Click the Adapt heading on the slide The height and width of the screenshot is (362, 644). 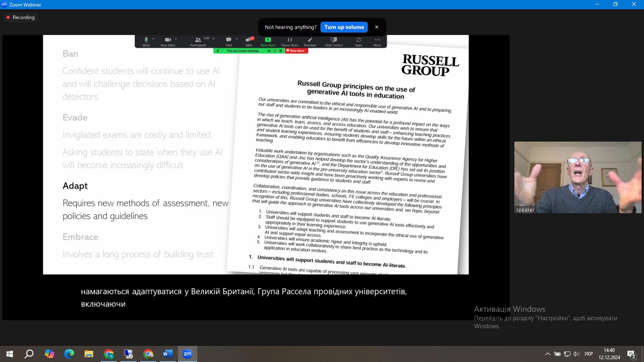(x=75, y=186)
